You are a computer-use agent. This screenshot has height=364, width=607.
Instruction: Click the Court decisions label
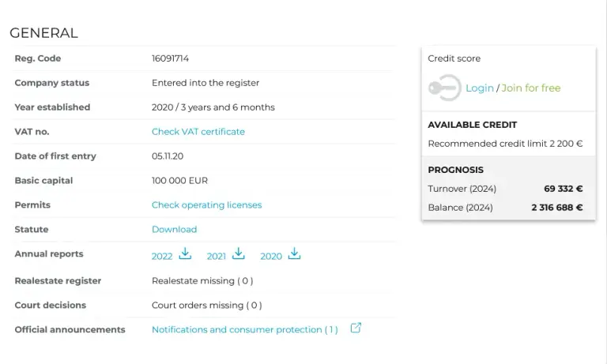tap(51, 306)
